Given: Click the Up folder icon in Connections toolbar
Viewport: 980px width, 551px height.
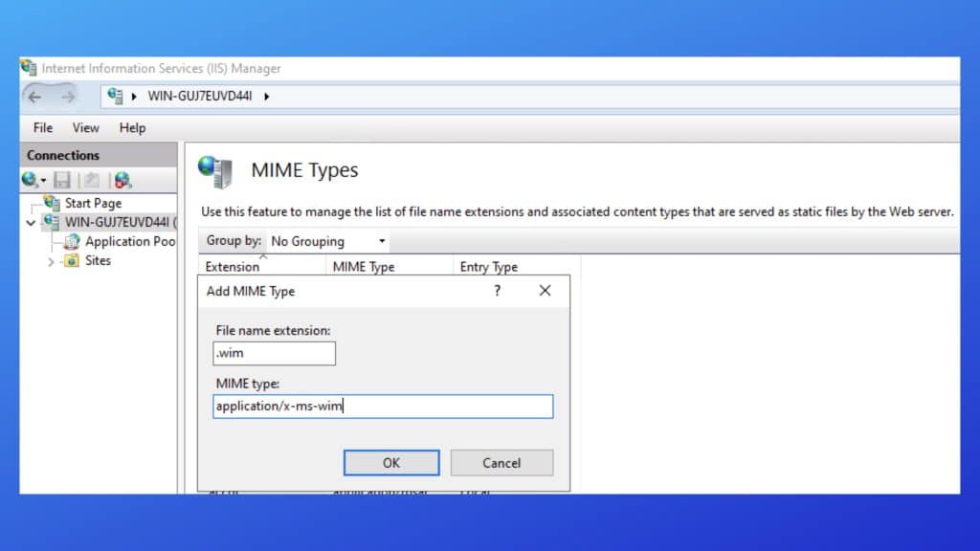Looking at the screenshot, I should tap(91, 180).
